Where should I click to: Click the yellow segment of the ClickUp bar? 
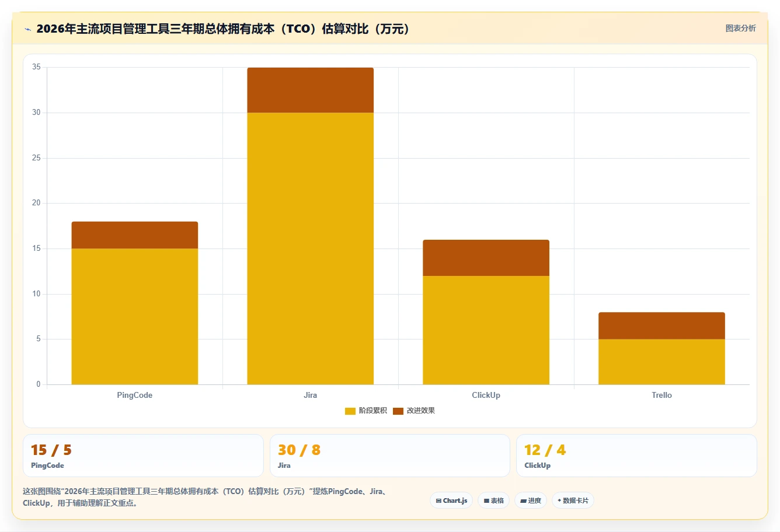(486, 330)
